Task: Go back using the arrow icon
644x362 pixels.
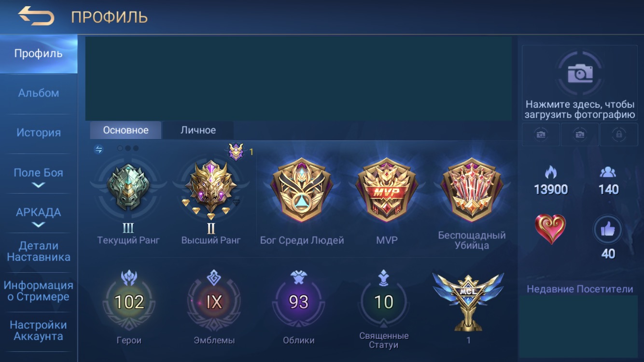Action: [x=36, y=16]
